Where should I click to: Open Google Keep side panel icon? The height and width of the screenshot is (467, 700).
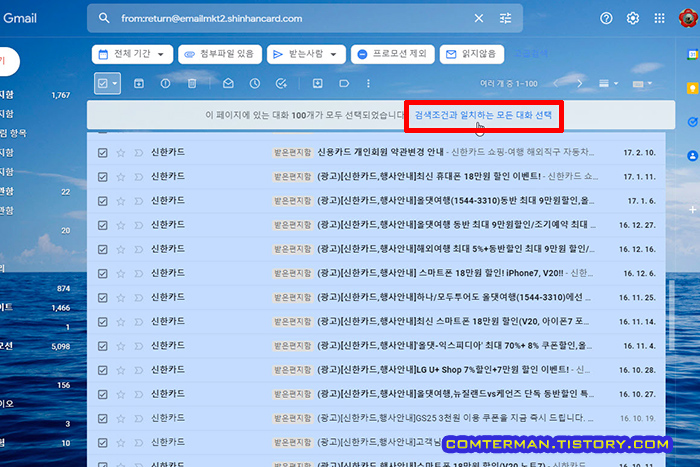pyautogui.click(x=692, y=88)
